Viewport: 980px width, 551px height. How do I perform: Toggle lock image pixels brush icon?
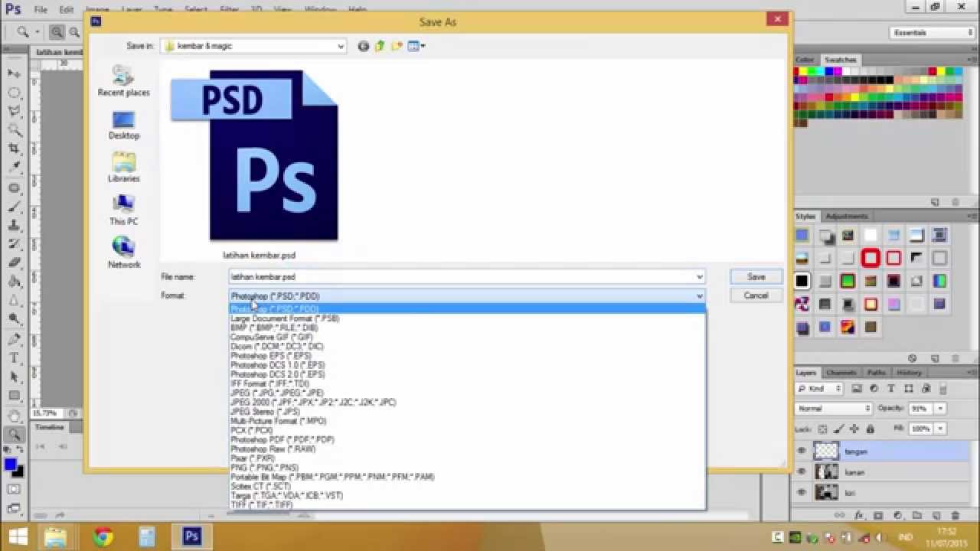(838, 429)
